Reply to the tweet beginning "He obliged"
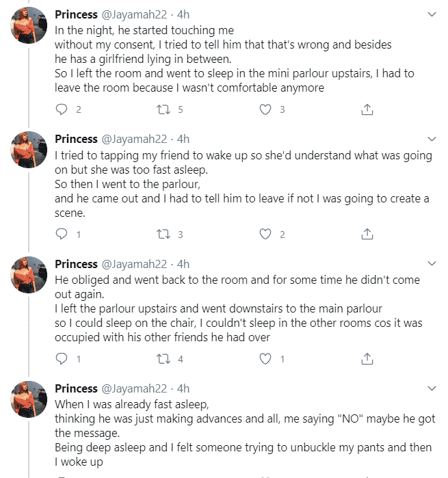 coord(62,358)
